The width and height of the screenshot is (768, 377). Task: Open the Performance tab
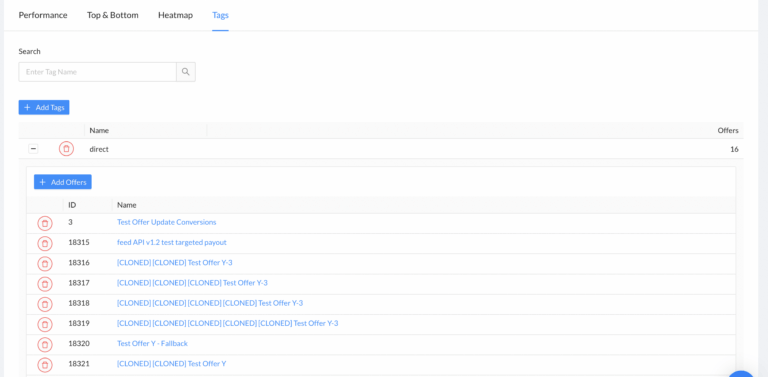point(43,15)
